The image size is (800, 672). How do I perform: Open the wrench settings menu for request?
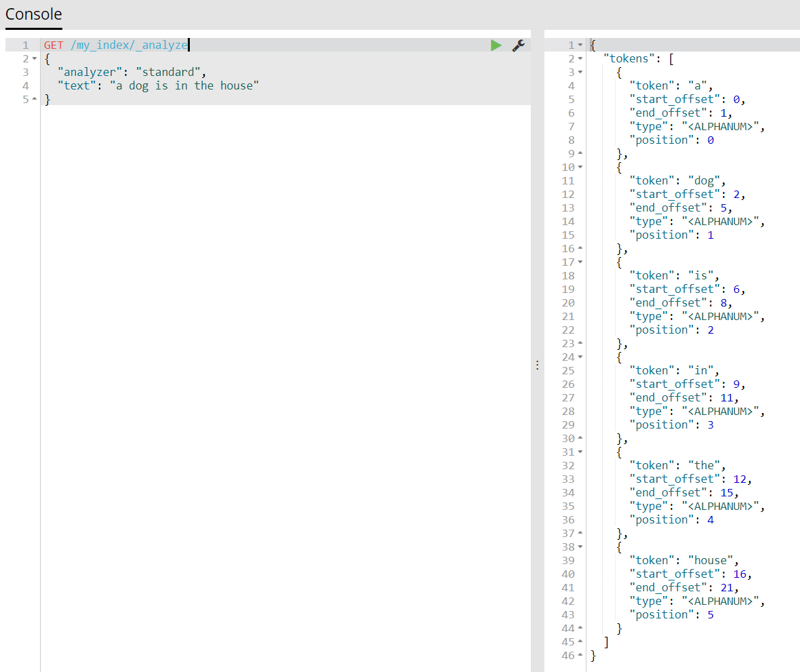519,45
